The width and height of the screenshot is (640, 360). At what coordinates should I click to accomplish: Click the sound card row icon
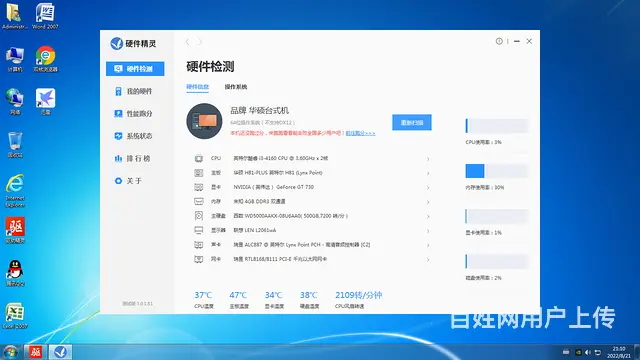(199, 244)
